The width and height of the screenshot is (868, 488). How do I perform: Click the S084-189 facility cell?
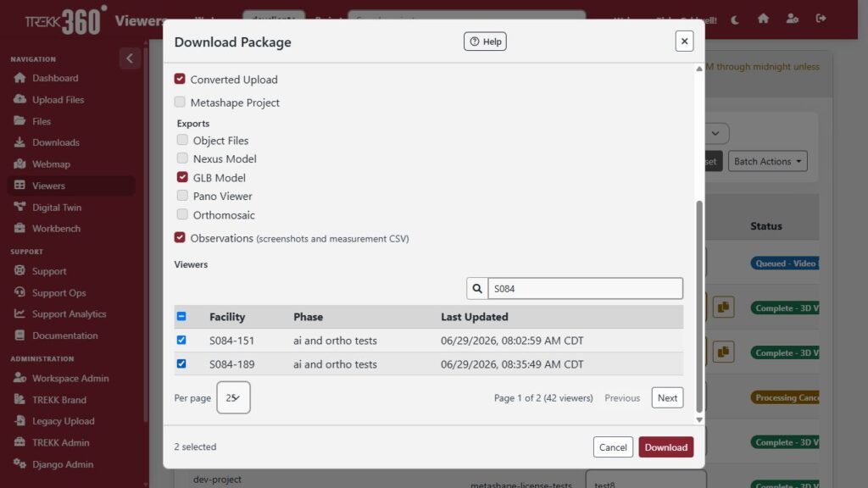pyautogui.click(x=231, y=364)
